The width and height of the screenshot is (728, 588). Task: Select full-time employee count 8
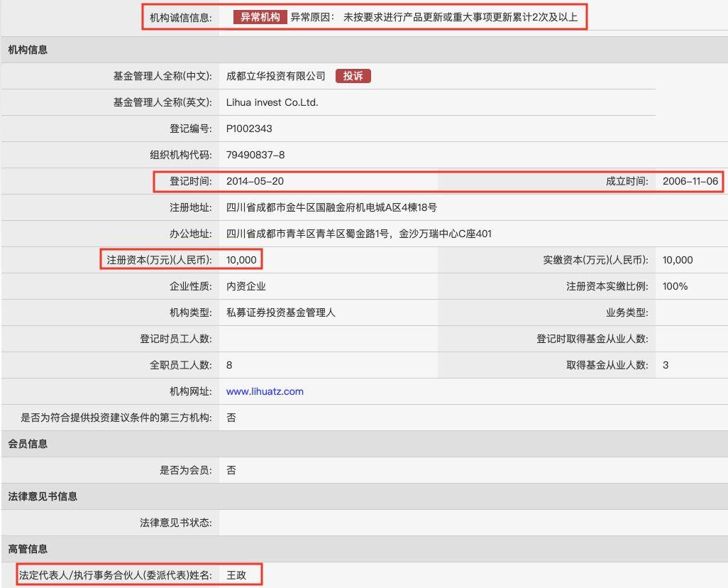229,365
